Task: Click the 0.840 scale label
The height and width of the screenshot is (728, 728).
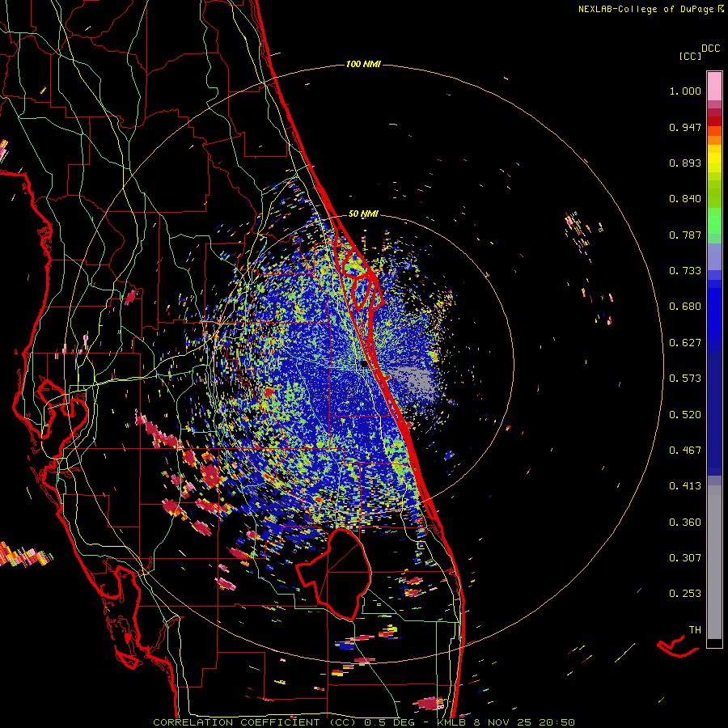Action: (685, 199)
